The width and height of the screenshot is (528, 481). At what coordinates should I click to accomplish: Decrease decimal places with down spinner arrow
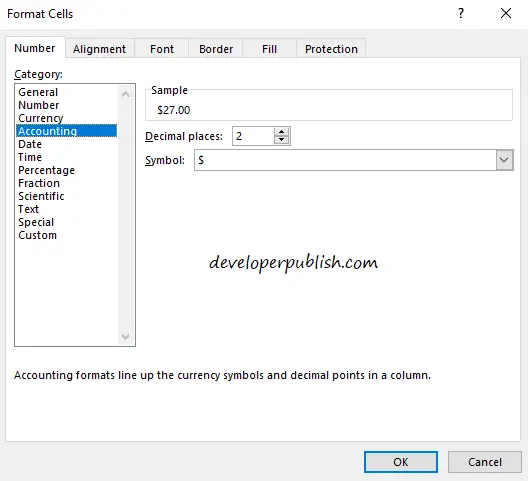coord(282,139)
